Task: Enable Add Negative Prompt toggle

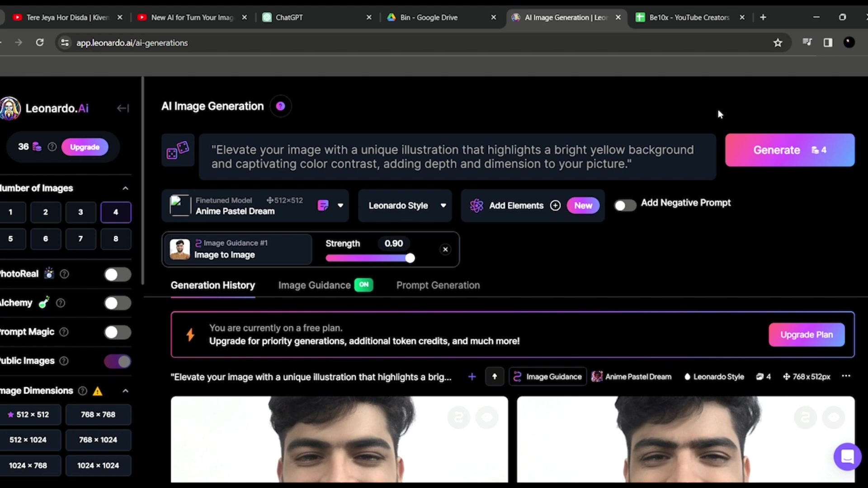Action: tap(625, 206)
